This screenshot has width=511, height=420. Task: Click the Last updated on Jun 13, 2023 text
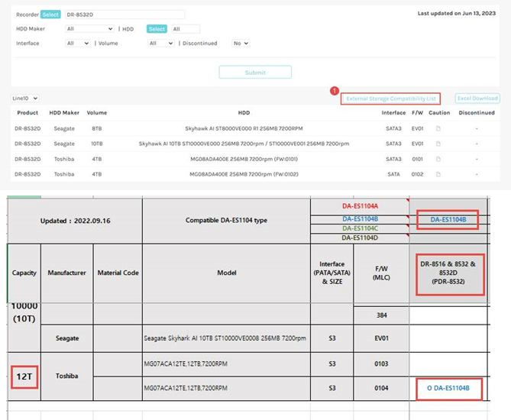pyautogui.click(x=457, y=13)
